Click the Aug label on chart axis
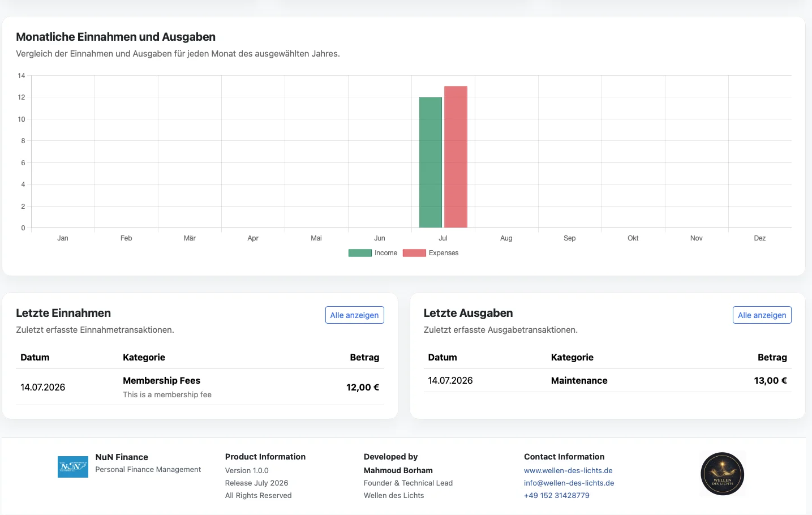Screen dimensions: 812x515 (506, 238)
